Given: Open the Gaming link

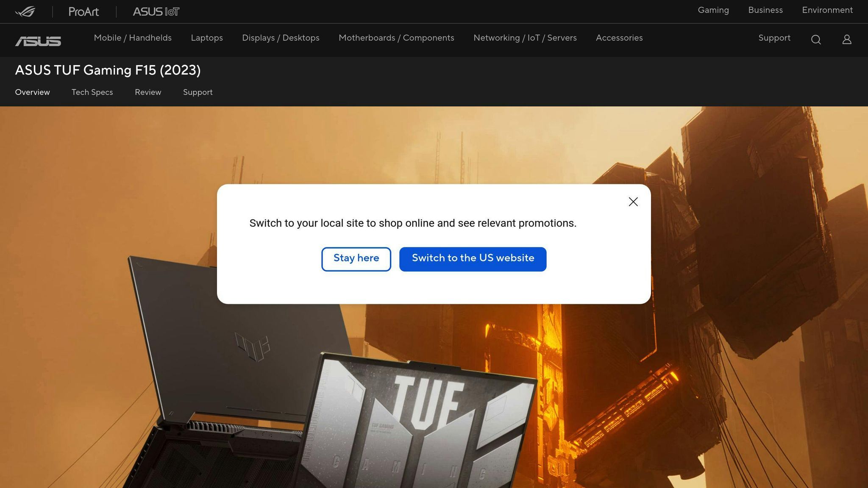Looking at the screenshot, I should tap(713, 10).
